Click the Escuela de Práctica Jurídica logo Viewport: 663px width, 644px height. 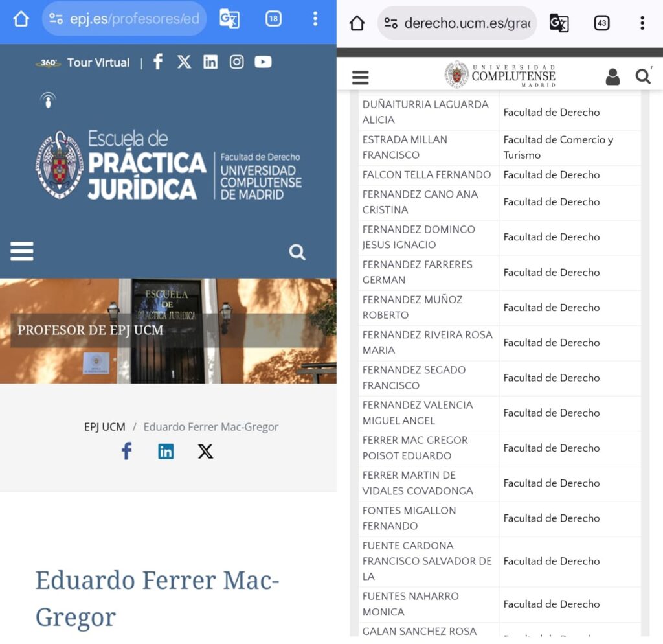(168, 165)
